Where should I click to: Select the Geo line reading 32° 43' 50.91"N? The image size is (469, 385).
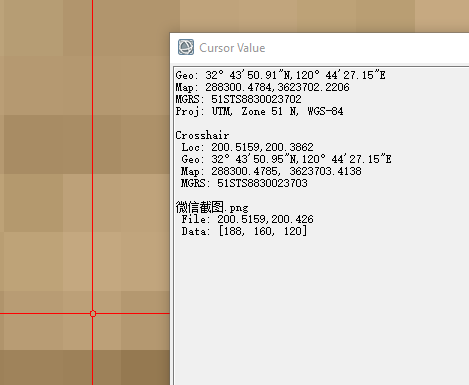[x=280, y=75]
